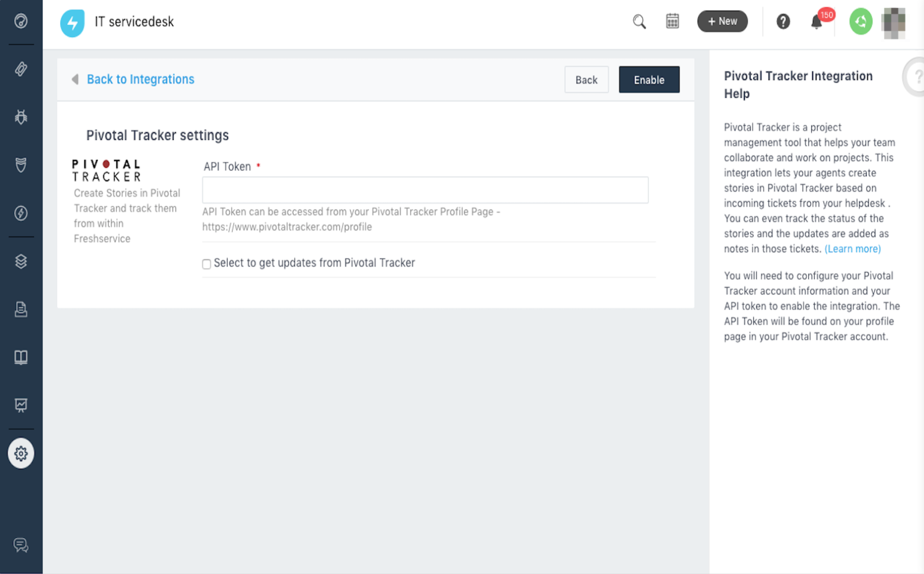Click the Pivotal Tracker logo

click(x=107, y=171)
